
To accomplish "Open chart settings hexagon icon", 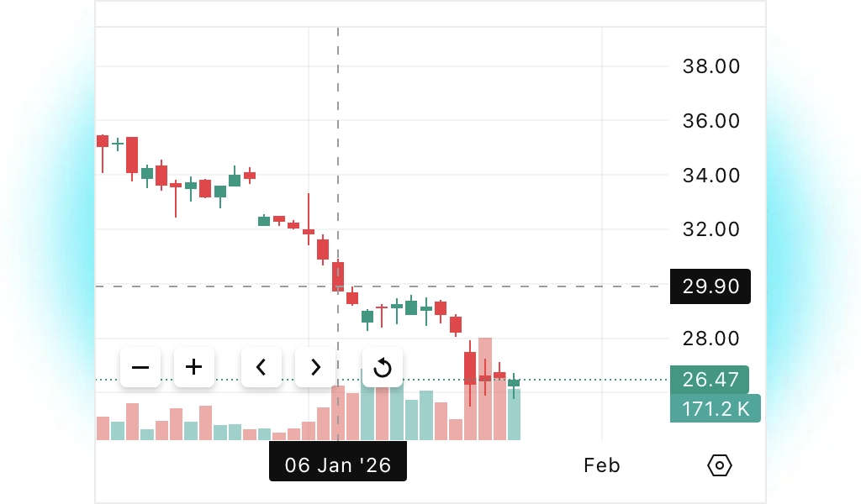I will click(721, 465).
